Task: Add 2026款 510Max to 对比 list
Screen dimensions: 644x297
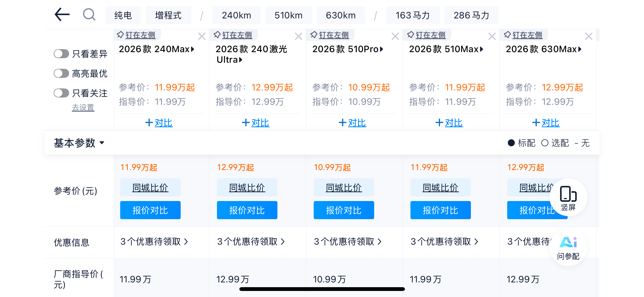Action: [449, 123]
